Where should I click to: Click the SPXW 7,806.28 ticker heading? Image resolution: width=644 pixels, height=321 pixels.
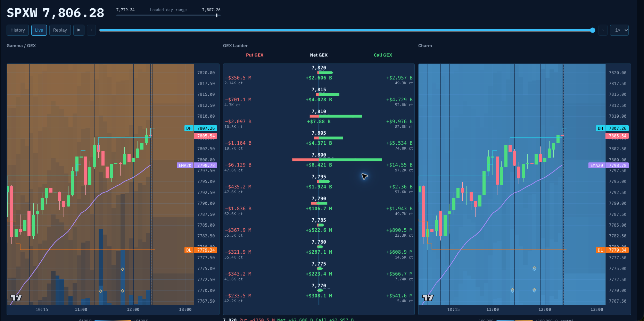click(56, 13)
